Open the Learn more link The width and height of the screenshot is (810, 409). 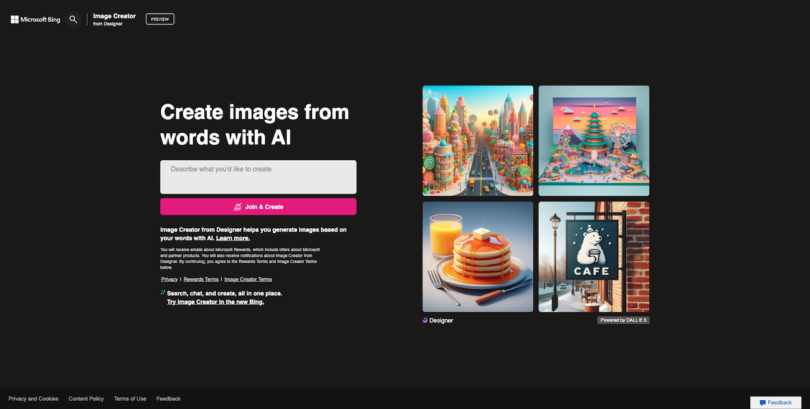click(x=233, y=238)
